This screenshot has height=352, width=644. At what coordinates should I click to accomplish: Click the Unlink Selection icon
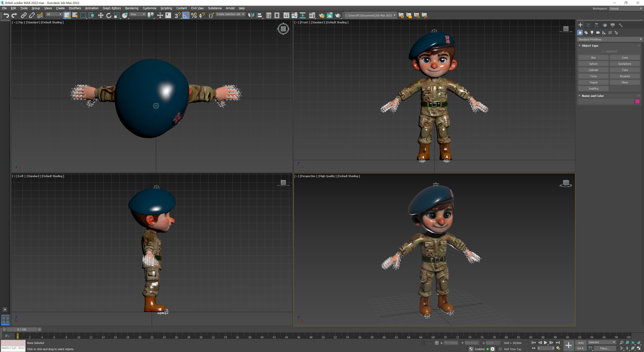pyautogui.click(x=32, y=15)
